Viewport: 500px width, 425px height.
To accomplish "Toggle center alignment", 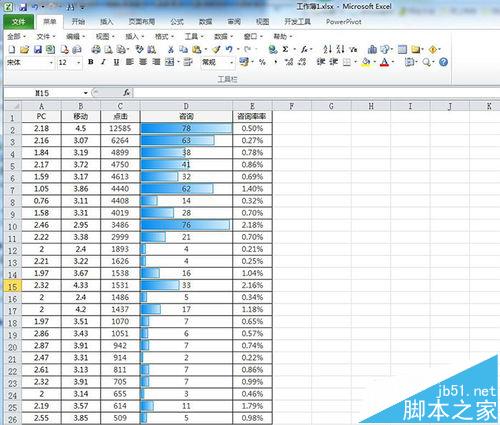I will (143, 62).
